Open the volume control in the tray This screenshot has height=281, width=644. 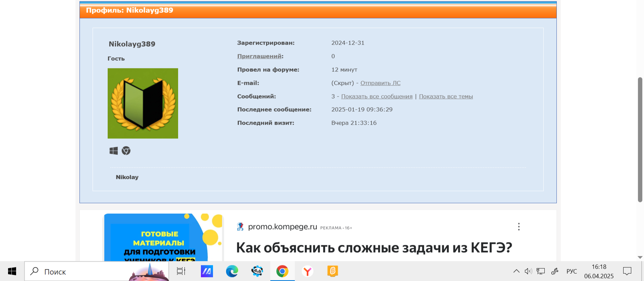[x=528, y=271]
